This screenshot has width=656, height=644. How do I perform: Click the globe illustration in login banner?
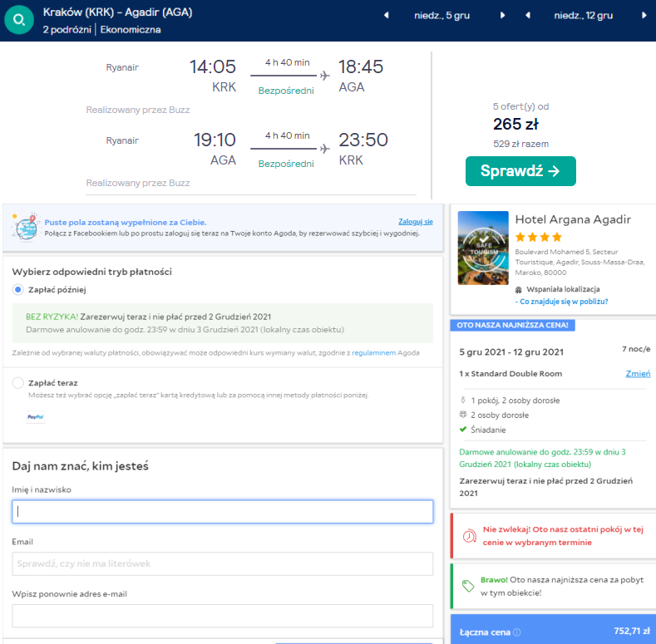(26, 227)
